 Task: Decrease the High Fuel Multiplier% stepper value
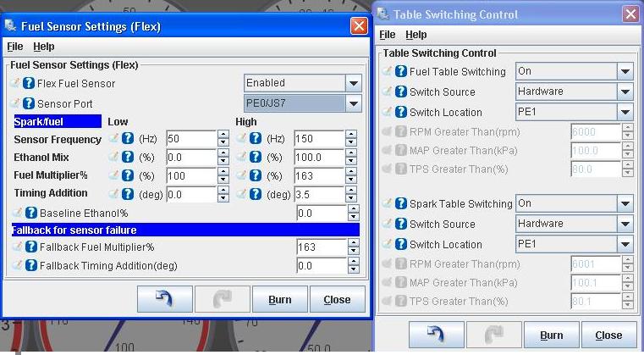[351, 180]
